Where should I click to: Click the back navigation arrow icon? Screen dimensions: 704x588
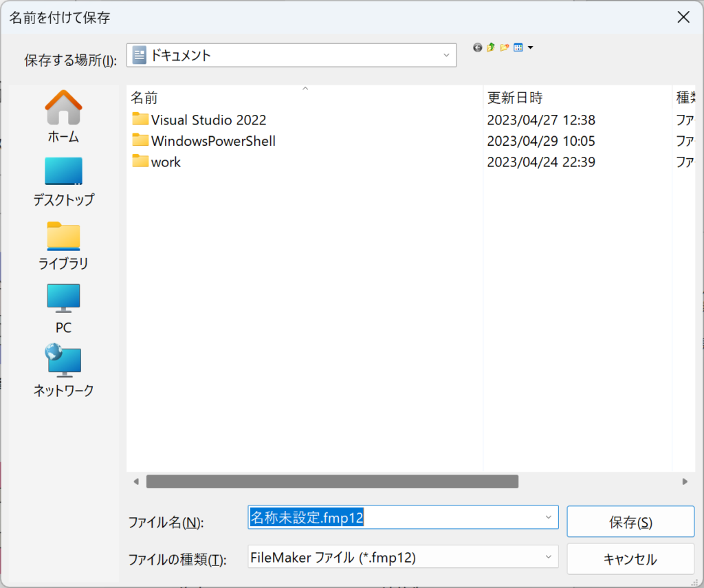point(477,47)
